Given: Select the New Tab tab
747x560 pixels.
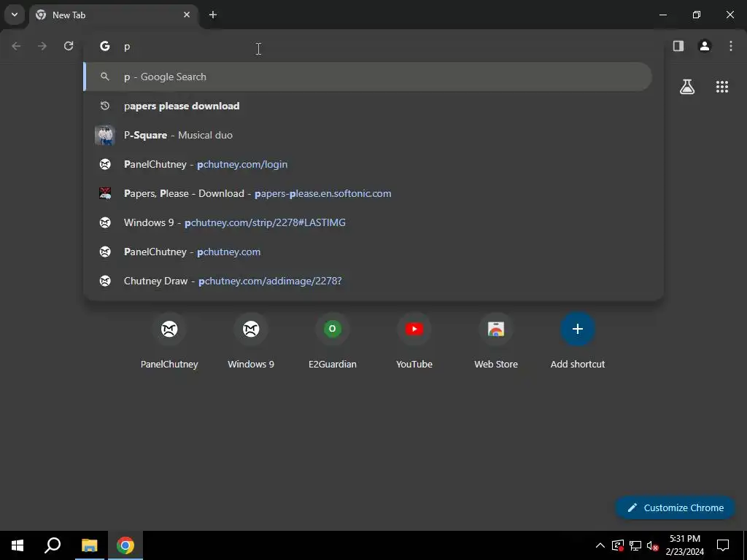Looking at the screenshot, I should point(115,15).
